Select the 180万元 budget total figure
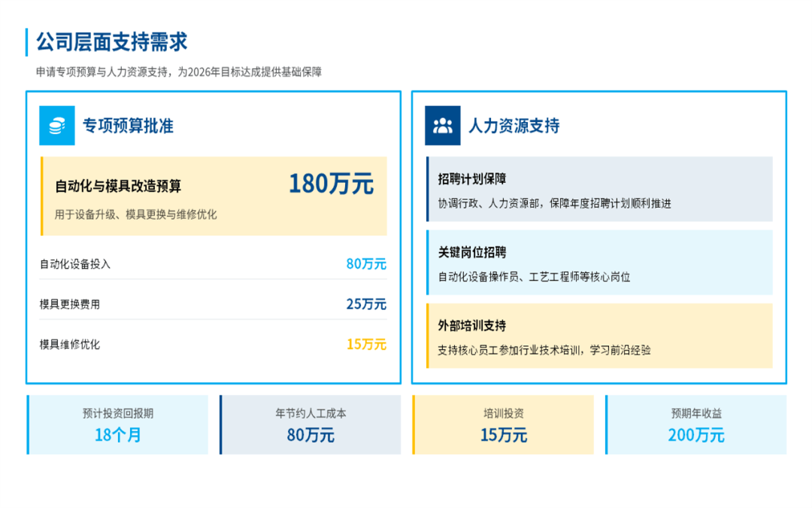812x508 pixels. pyautogui.click(x=331, y=184)
